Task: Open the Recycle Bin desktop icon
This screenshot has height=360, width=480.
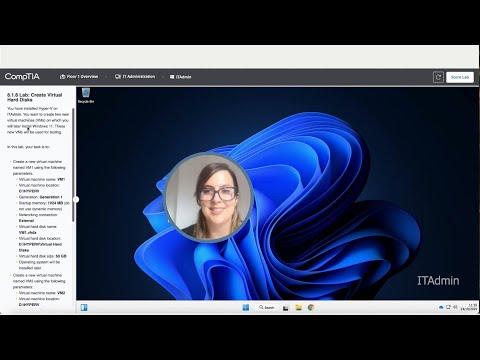Action: 86,95
